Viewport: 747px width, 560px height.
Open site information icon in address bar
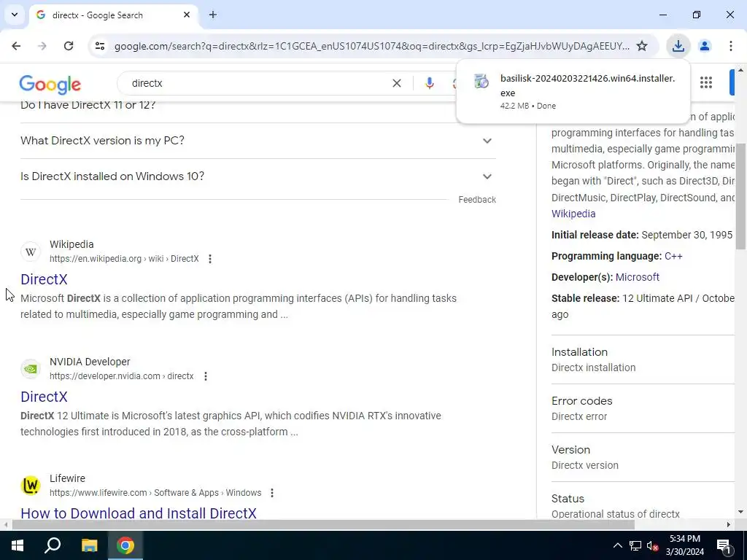click(99, 46)
